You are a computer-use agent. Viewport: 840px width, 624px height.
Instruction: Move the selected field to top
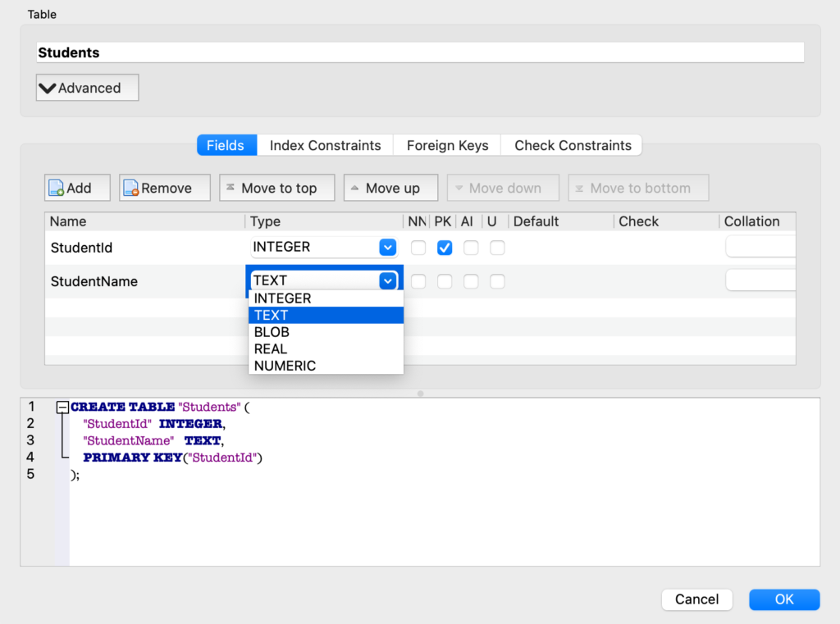point(276,187)
